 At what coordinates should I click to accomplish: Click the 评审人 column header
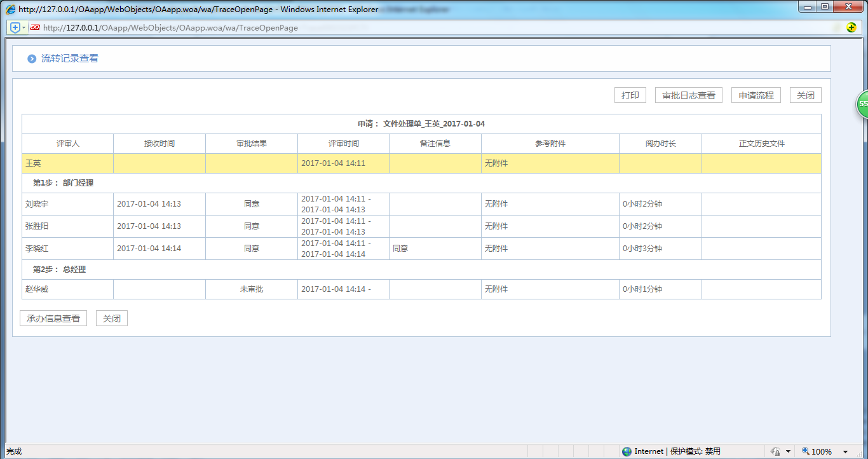pos(68,144)
